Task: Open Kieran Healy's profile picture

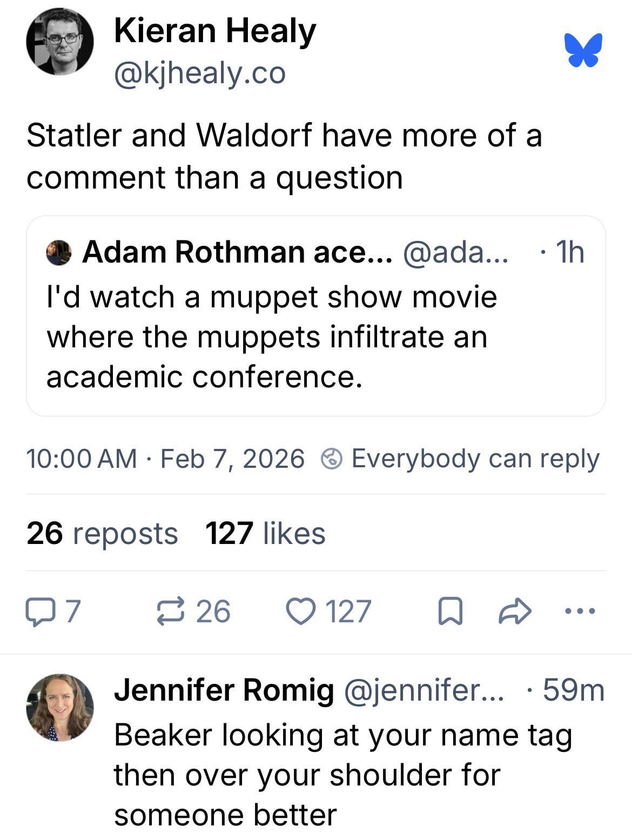Action: point(60,42)
